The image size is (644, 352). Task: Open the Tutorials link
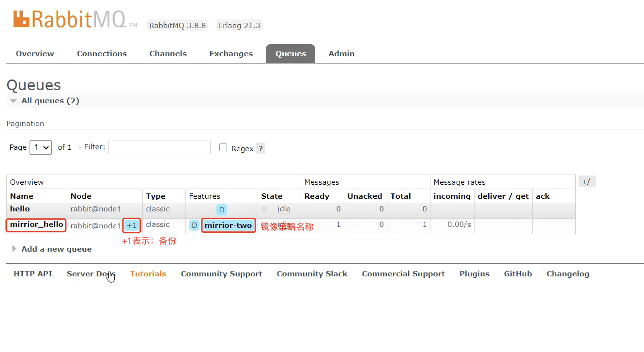[148, 274]
